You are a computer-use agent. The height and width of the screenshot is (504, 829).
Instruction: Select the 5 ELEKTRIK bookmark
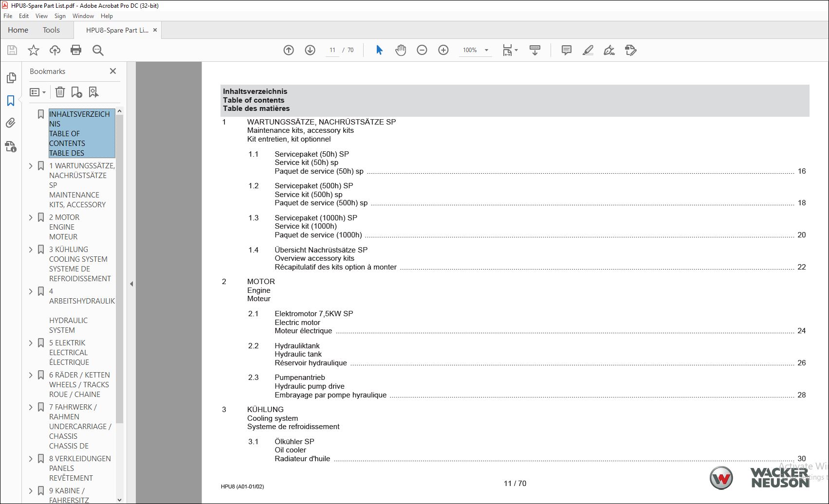coord(69,353)
